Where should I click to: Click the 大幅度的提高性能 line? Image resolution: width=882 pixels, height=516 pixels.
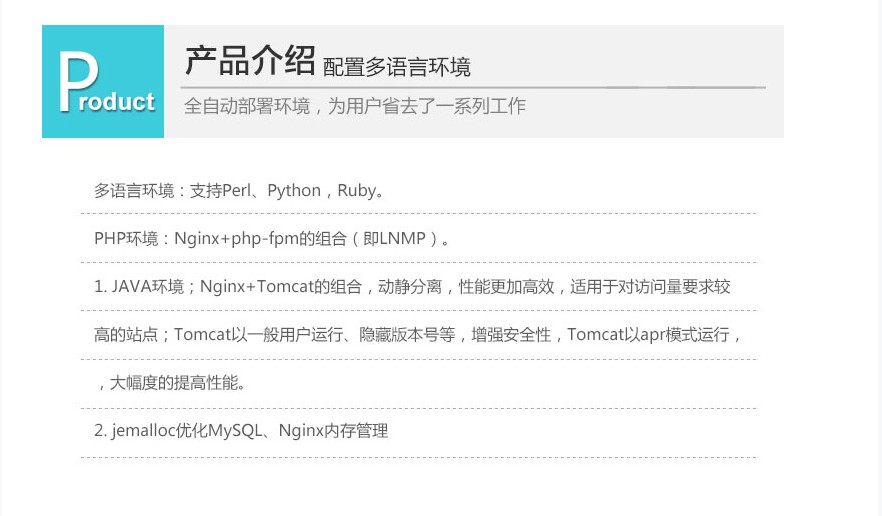coord(171,383)
